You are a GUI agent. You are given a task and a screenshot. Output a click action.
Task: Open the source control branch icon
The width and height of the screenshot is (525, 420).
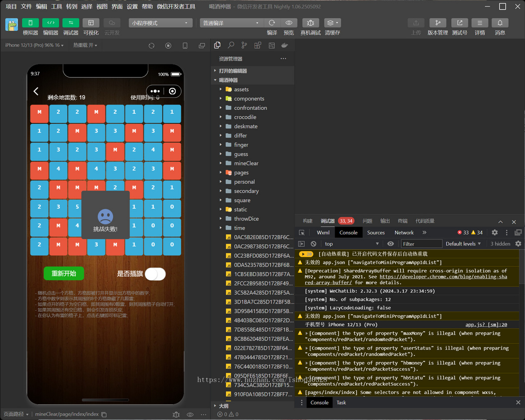(244, 45)
